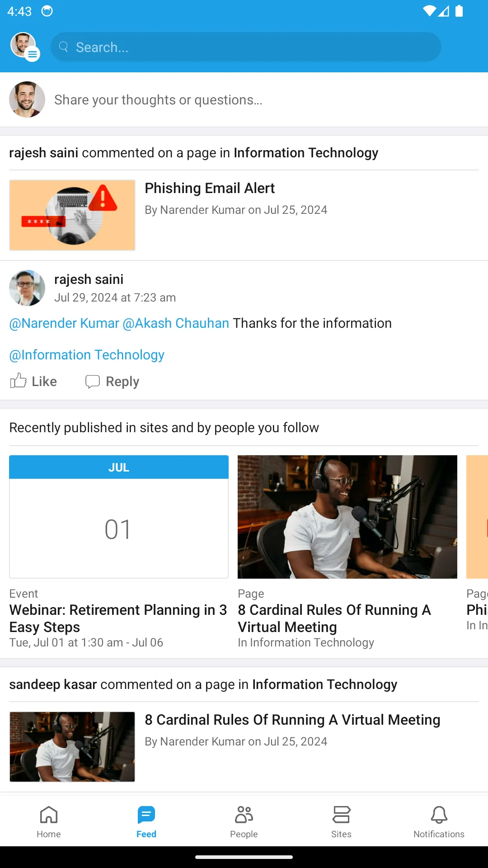The image size is (488, 868).
Task: Like rajesh saini's comment
Action: point(34,381)
